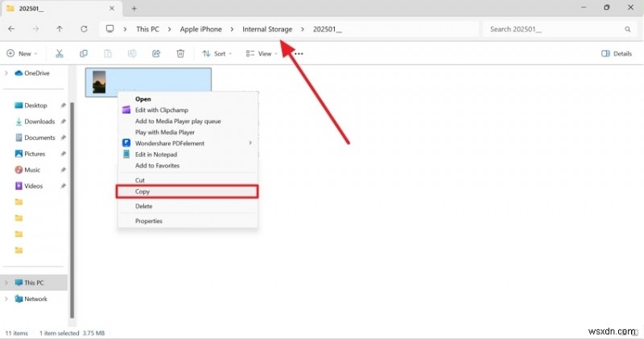This screenshot has height=339, width=644.
Task: Close the 202501__ tab
Action: (x=112, y=8)
